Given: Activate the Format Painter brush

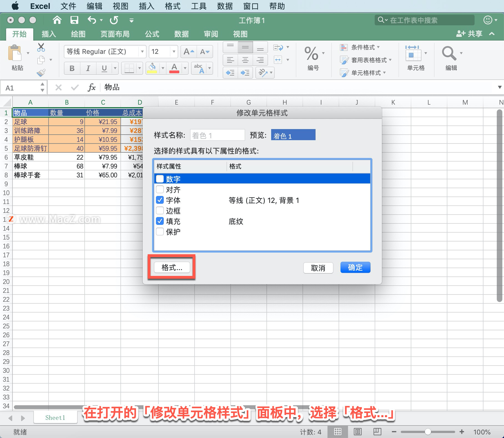Looking at the screenshot, I should (x=41, y=73).
